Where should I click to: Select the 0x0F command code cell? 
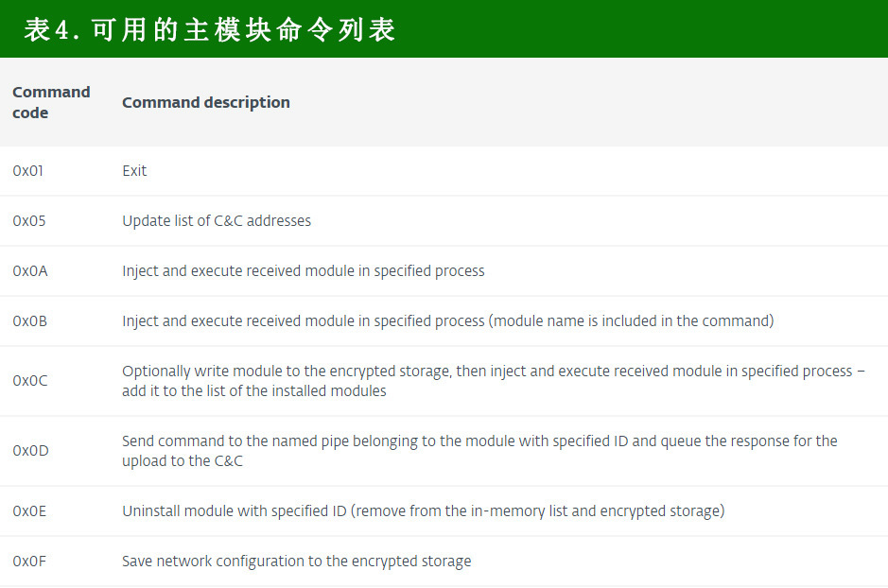pos(29,562)
